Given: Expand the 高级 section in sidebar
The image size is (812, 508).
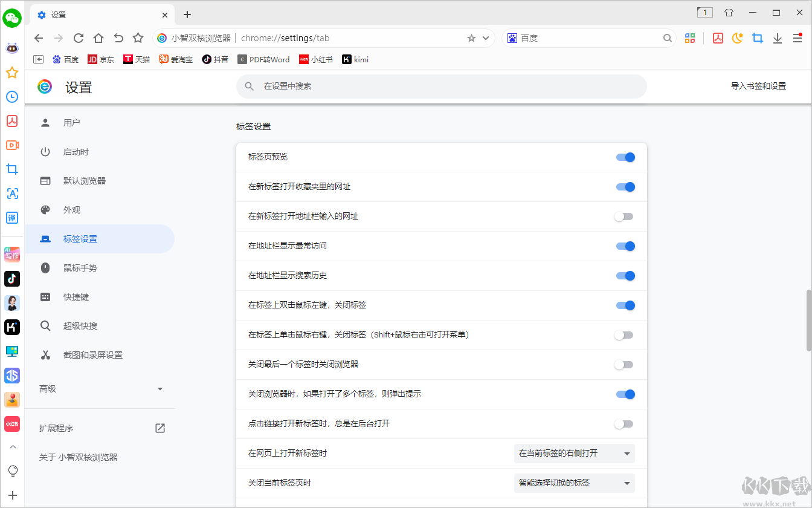Looking at the screenshot, I should (x=100, y=389).
